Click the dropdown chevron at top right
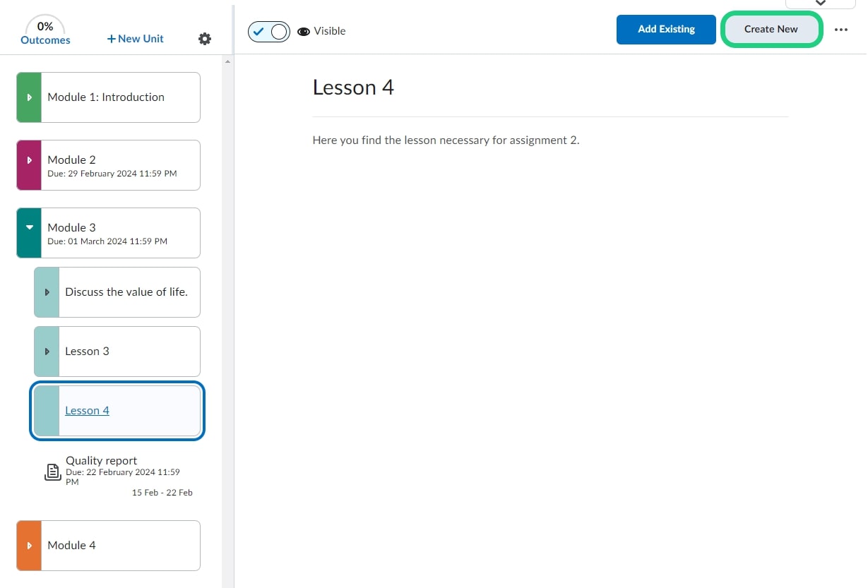The height and width of the screenshot is (588, 868). click(820, 4)
